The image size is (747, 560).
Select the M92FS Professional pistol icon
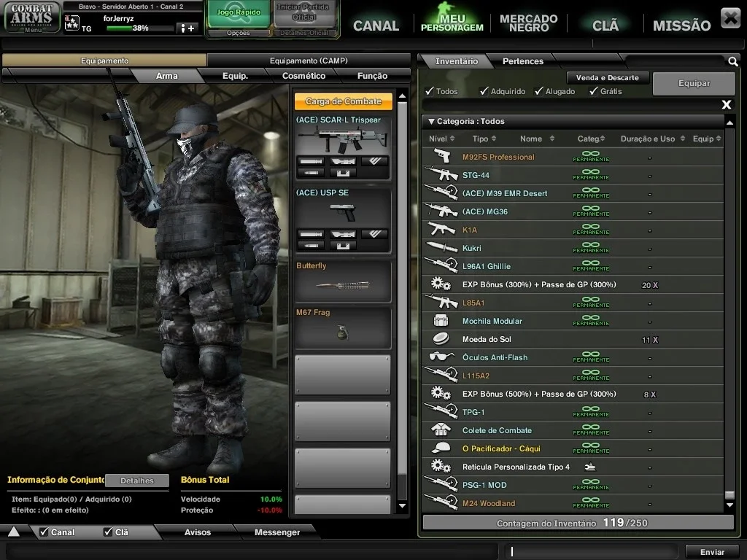(441, 156)
